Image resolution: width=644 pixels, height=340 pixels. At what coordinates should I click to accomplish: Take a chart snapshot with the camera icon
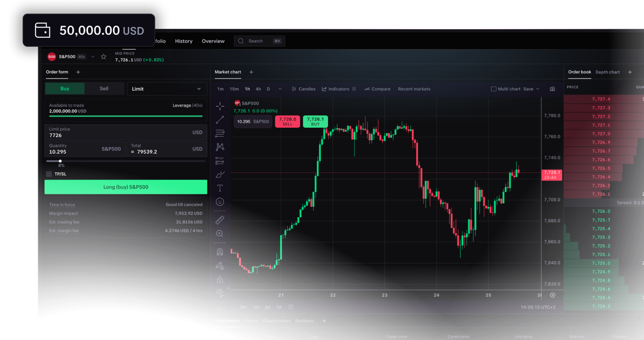coord(552,89)
